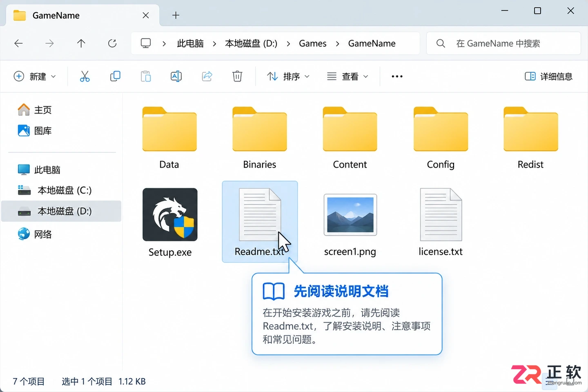Go to 此电脑 in the breadcrumb path
This screenshot has height=392, width=588.
pos(190,44)
